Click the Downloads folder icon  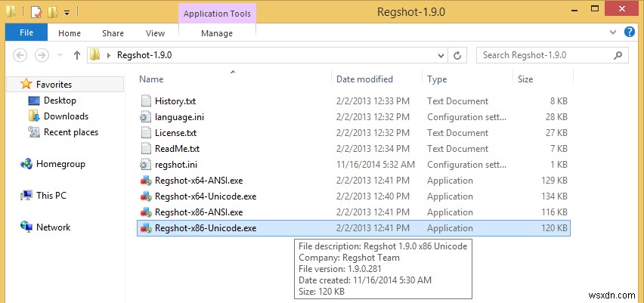point(34,116)
